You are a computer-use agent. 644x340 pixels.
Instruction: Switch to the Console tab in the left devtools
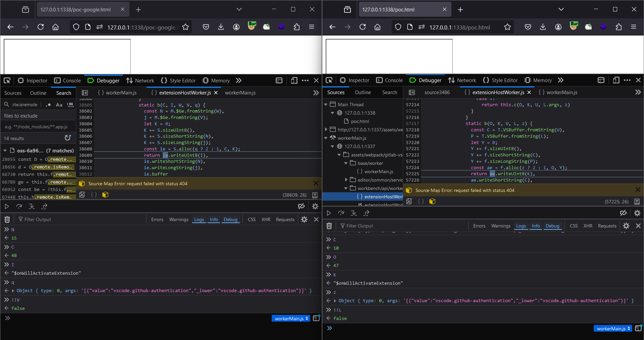(67, 80)
